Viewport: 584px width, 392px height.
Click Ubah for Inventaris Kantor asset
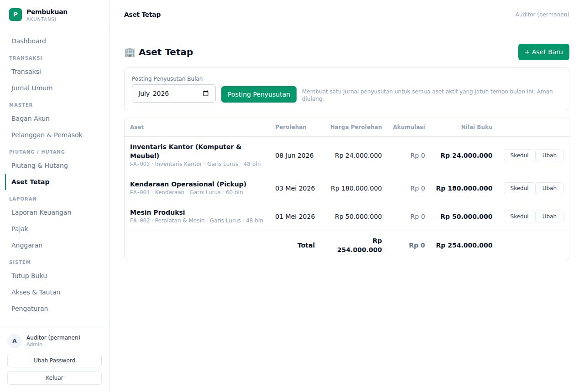549,155
